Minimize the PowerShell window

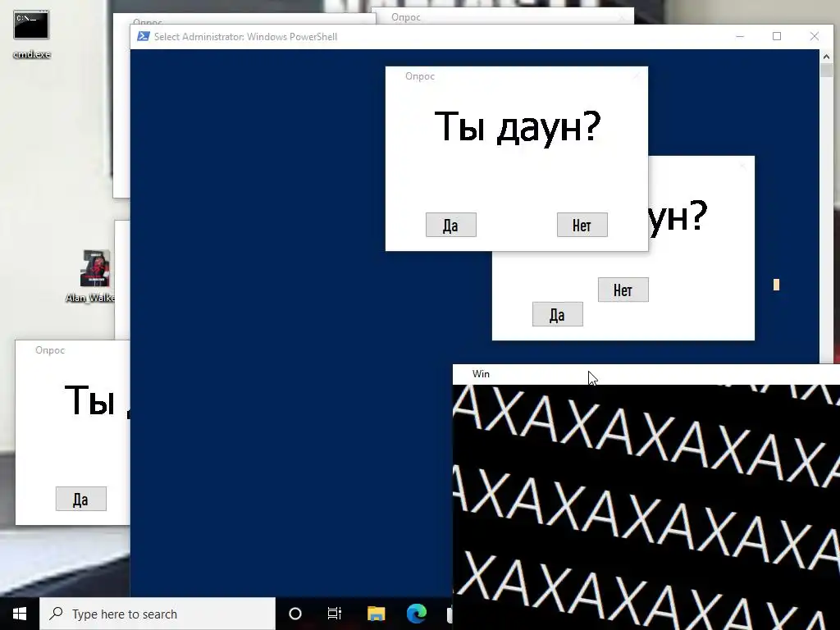point(740,36)
